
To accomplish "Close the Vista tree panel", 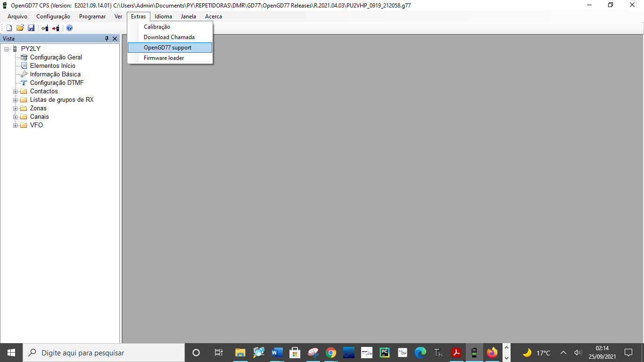I will pos(115,39).
